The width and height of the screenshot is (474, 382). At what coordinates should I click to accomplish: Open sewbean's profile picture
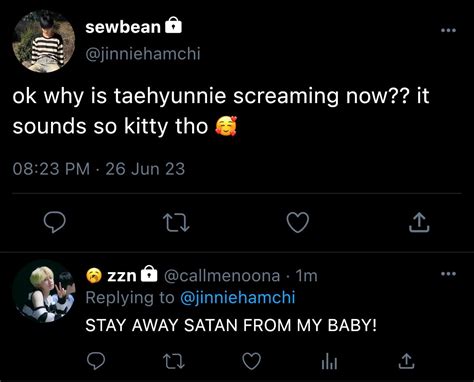click(44, 41)
